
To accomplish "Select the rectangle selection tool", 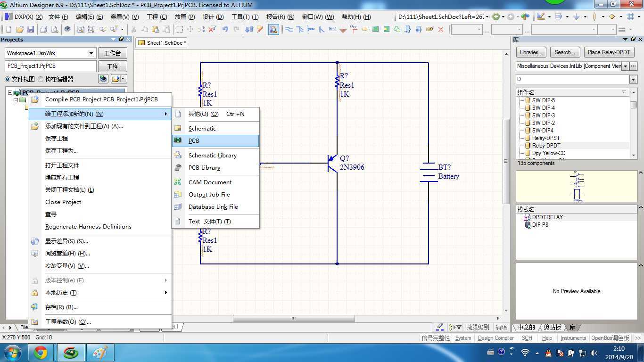I will pos(179,29).
